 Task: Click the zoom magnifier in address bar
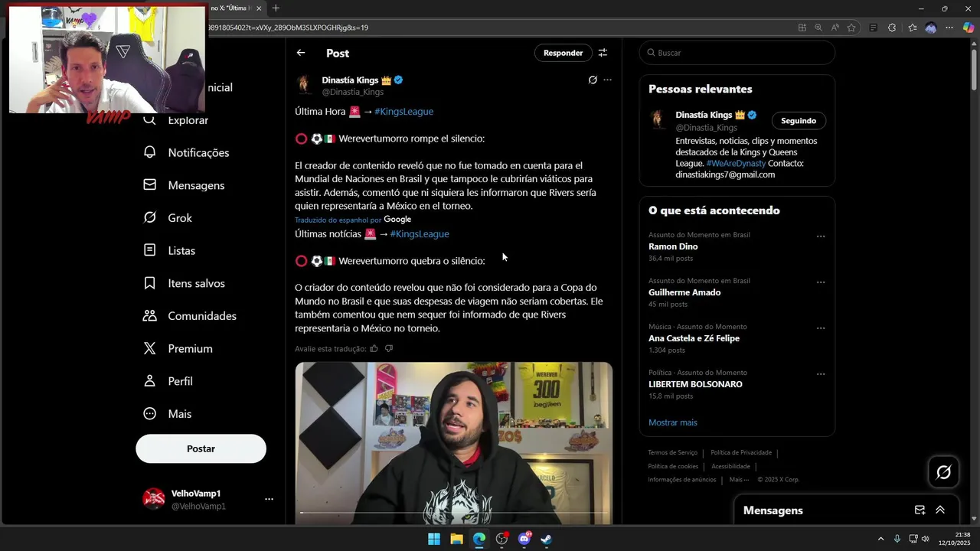point(818,28)
